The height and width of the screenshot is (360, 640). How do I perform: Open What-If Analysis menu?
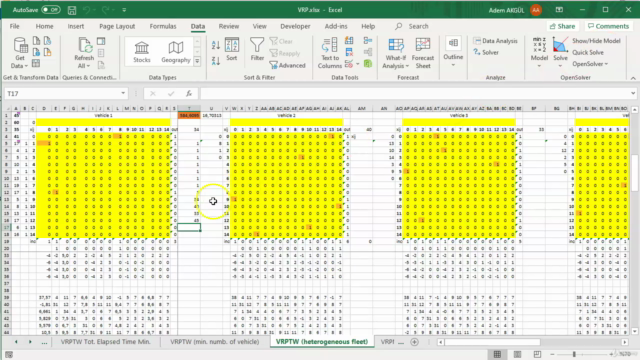pos(396,53)
